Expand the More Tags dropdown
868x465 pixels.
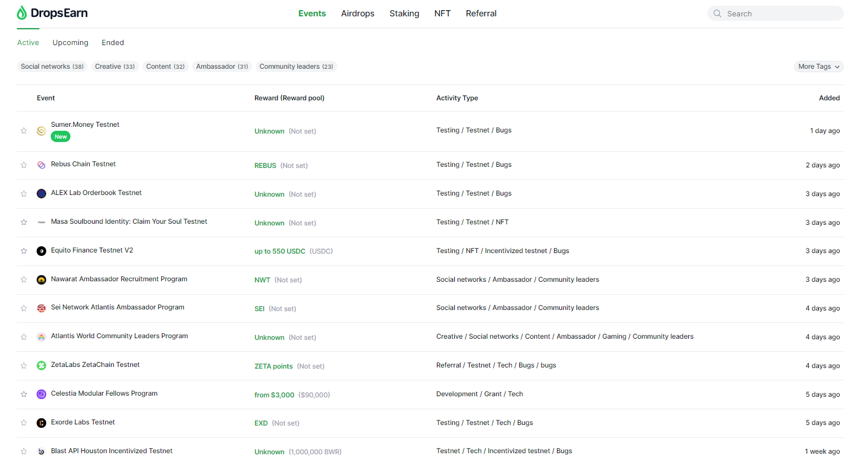point(818,67)
